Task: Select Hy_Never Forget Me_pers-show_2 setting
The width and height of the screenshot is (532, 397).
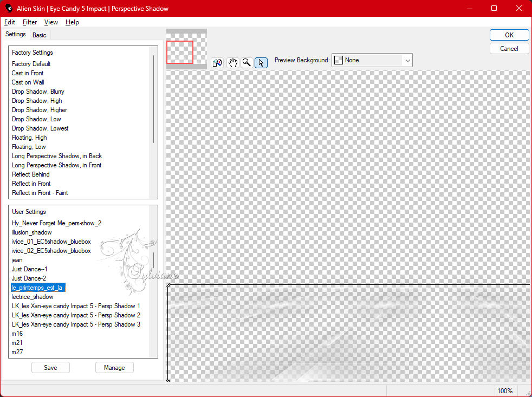Action: click(x=57, y=223)
